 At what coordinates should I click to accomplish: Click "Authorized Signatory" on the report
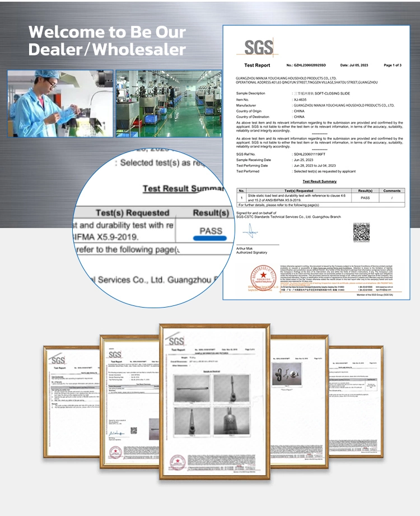(251, 253)
